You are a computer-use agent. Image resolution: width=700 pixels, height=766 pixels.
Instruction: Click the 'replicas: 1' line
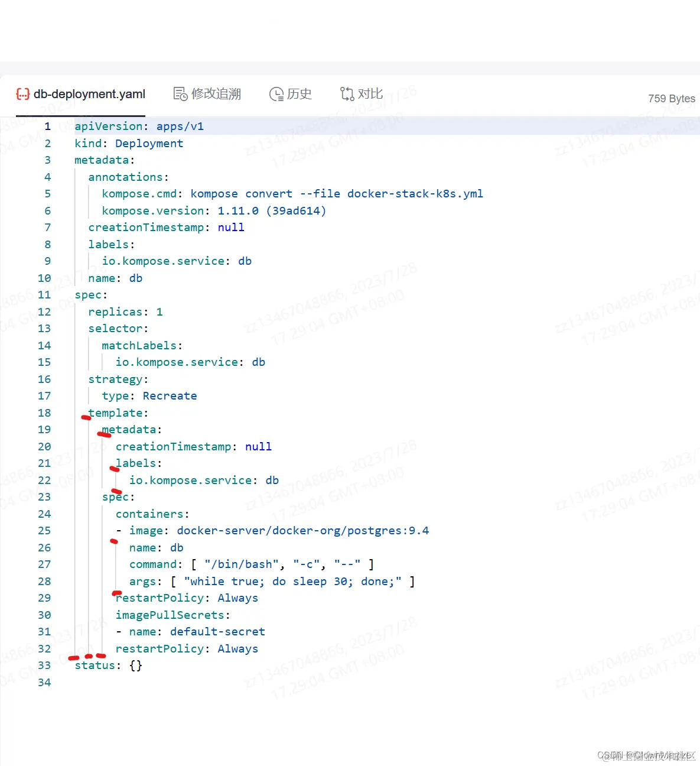coord(125,312)
